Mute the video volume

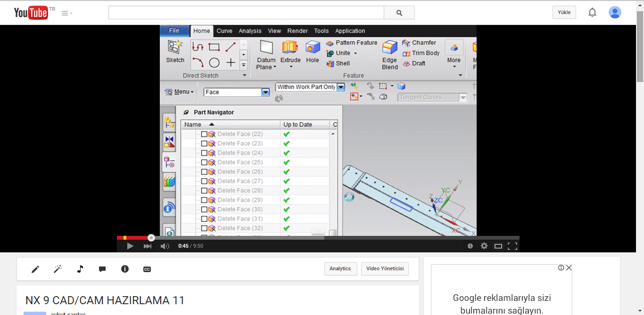(165, 246)
